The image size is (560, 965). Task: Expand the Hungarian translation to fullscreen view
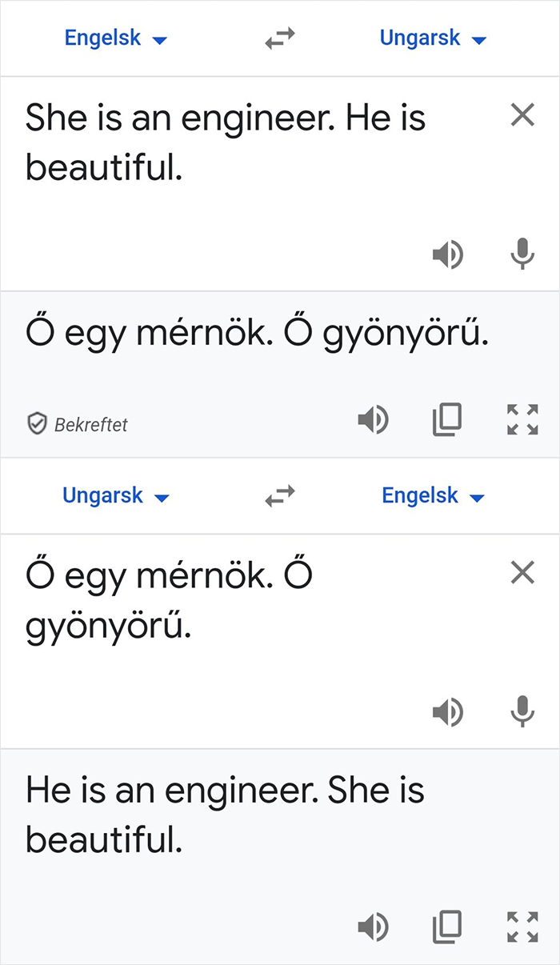click(x=522, y=419)
